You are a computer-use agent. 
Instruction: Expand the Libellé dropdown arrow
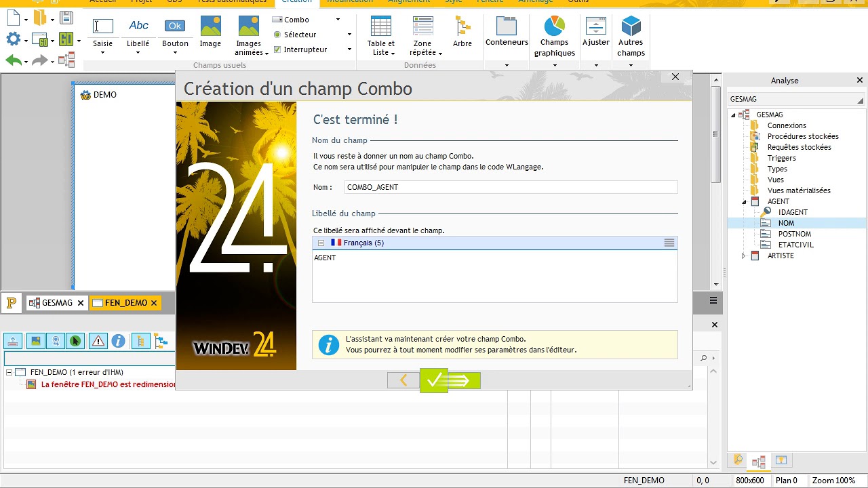[x=138, y=53]
